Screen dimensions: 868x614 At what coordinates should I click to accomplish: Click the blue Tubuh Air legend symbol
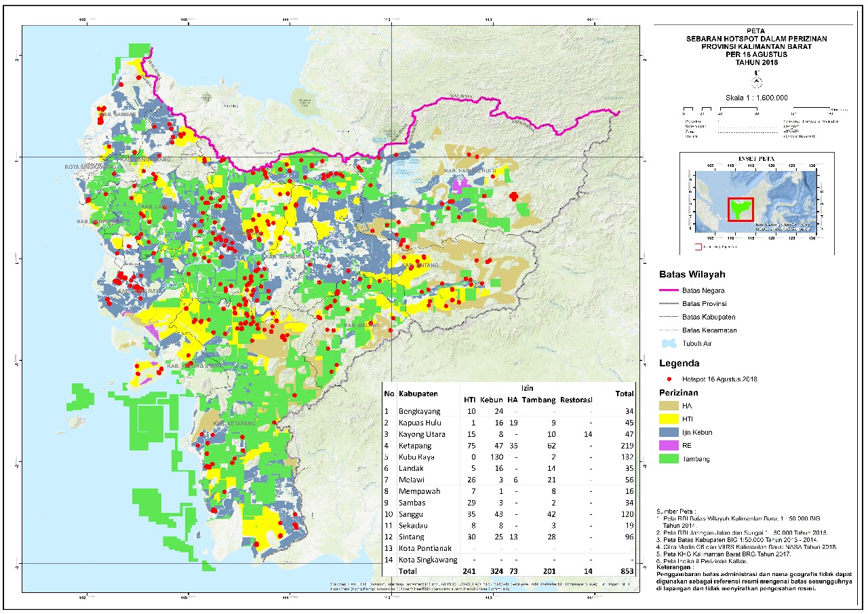669,344
